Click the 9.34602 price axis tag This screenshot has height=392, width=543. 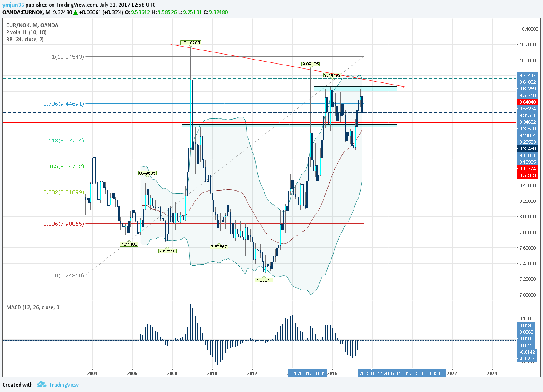527,122
